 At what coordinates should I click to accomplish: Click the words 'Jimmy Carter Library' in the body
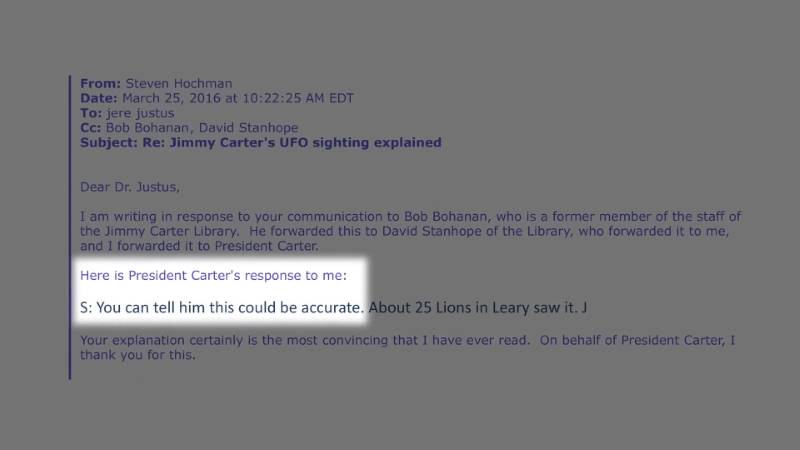tap(171, 231)
